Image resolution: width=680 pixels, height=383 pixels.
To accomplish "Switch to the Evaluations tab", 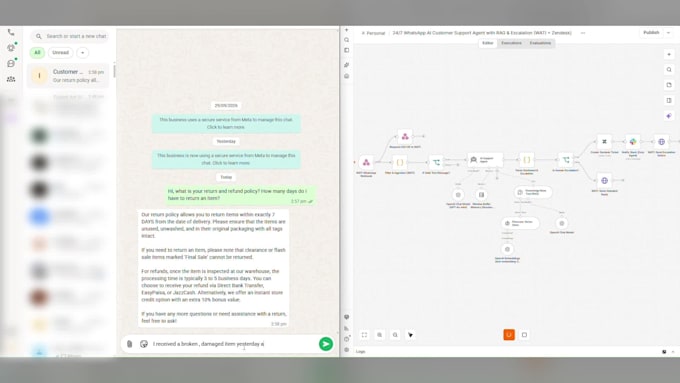I will point(540,43).
